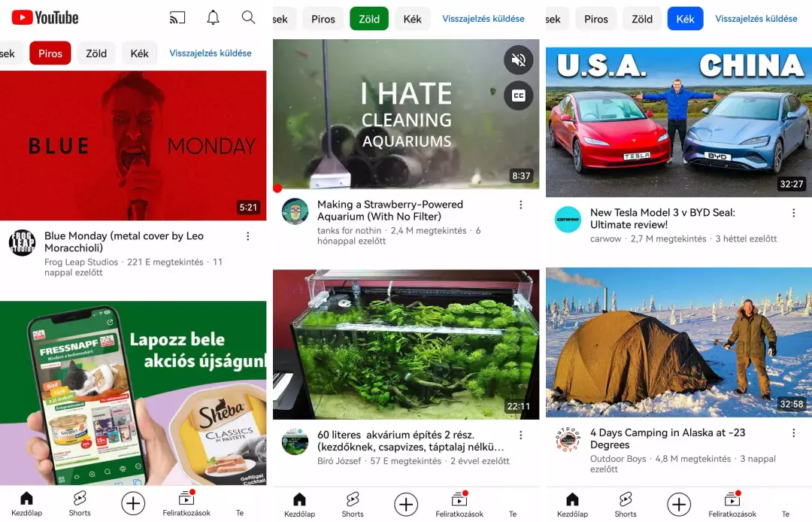Tap the create plus button on the left screen
812x522 pixels.
click(133, 503)
